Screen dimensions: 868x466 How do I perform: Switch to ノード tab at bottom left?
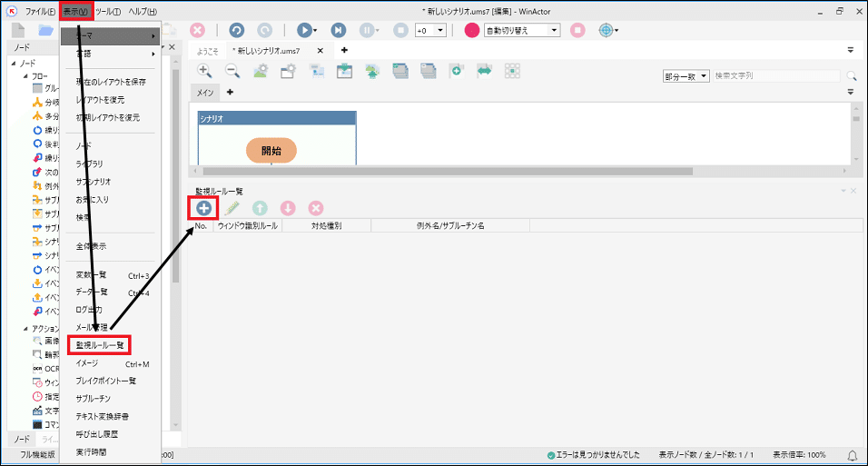tap(22, 439)
